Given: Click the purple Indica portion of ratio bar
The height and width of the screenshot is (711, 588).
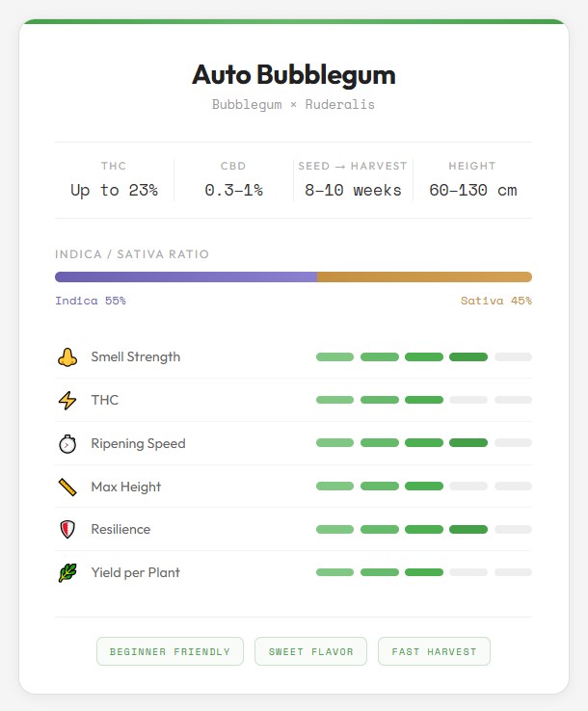Looking at the screenshot, I should click(186, 277).
